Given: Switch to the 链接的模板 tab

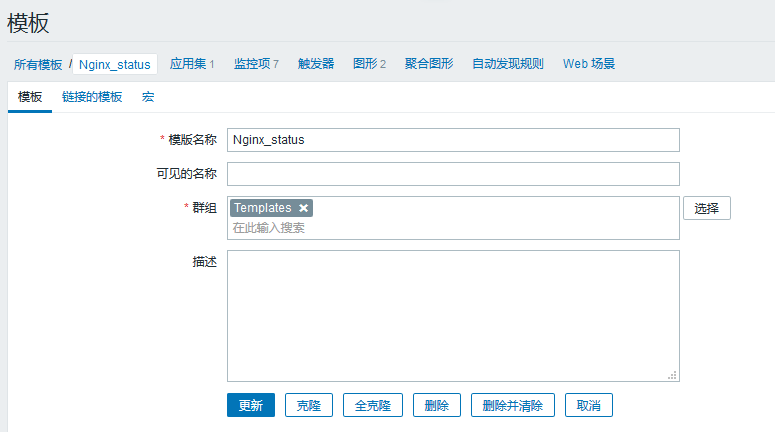Looking at the screenshot, I should (x=92, y=97).
